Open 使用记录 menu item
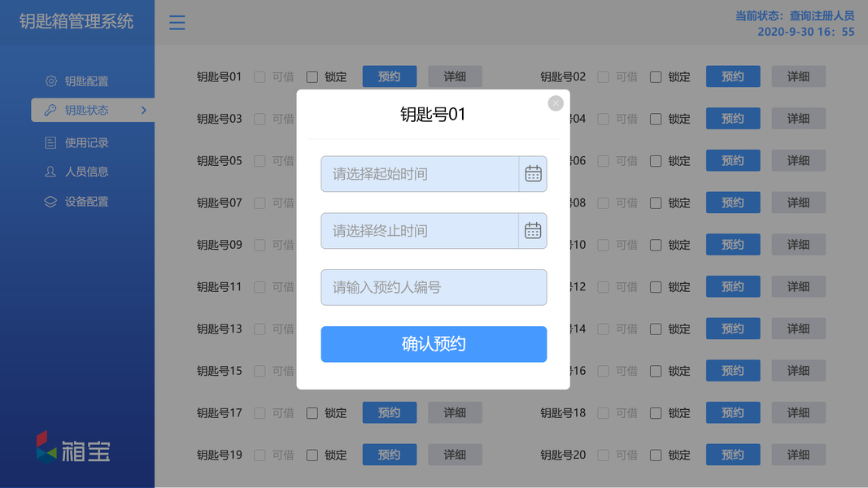Image resolution: width=868 pixels, height=488 pixels. click(87, 143)
